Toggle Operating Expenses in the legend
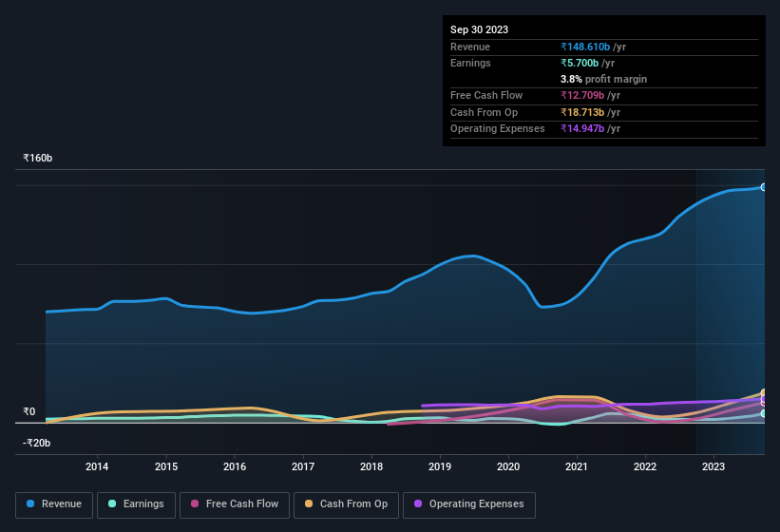This screenshot has height=532, width=780. click(x=469, y=503)
